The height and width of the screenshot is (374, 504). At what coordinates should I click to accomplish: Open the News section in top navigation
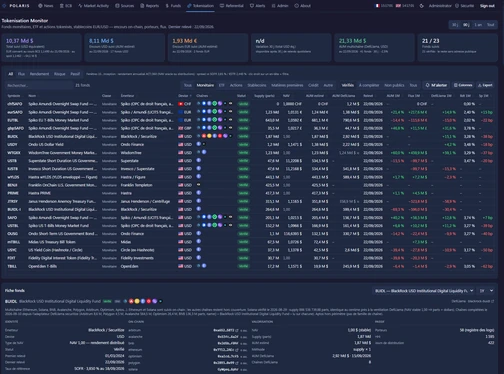click(x=45, y=6)
